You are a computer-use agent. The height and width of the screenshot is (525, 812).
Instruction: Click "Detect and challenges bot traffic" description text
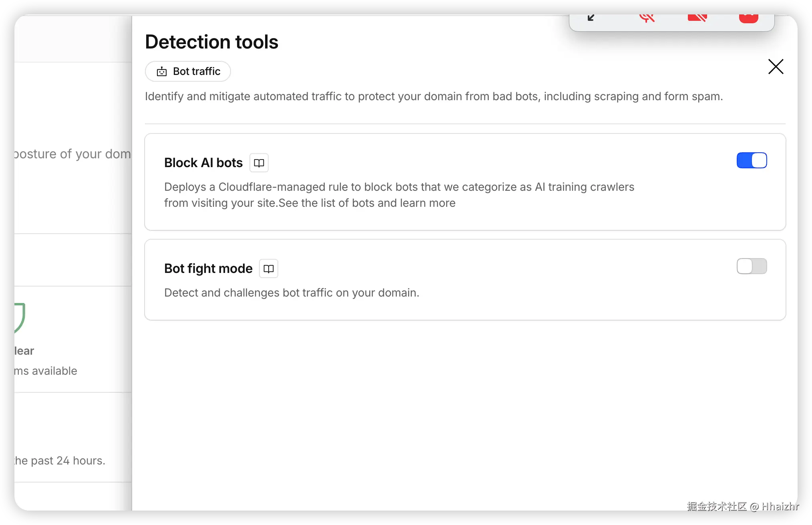(x=291, y=293)
